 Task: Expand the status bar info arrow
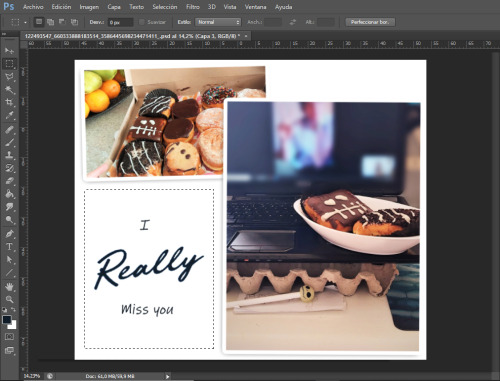(167, 376)
